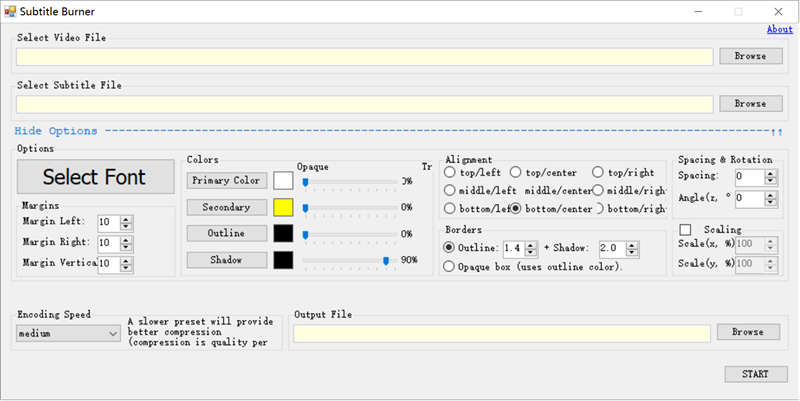Enable the Scaling checkbox
800x401 pixels.
[686, 230]
